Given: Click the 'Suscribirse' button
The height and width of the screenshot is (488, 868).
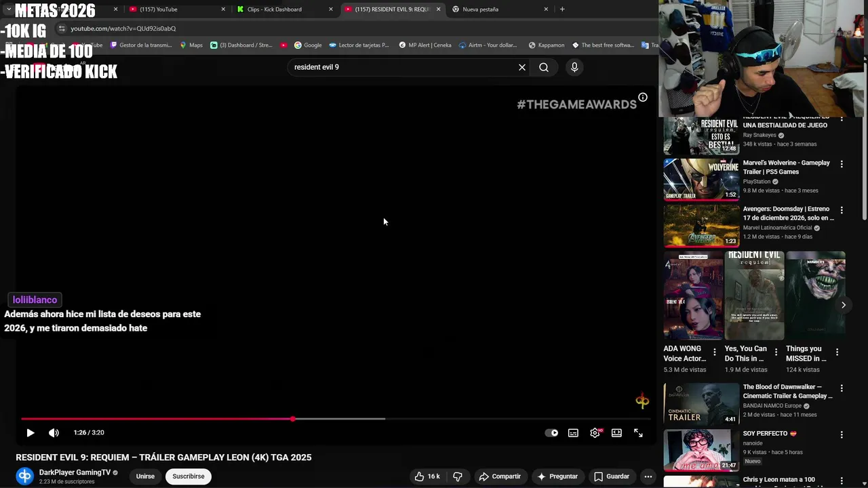Looking at the screenshot, I should point(189,476).
